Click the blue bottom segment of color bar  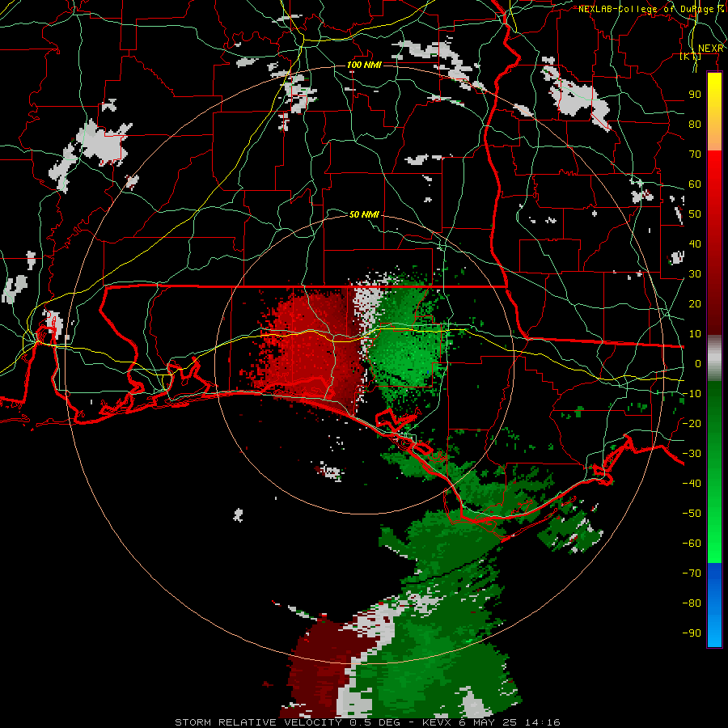714,605
